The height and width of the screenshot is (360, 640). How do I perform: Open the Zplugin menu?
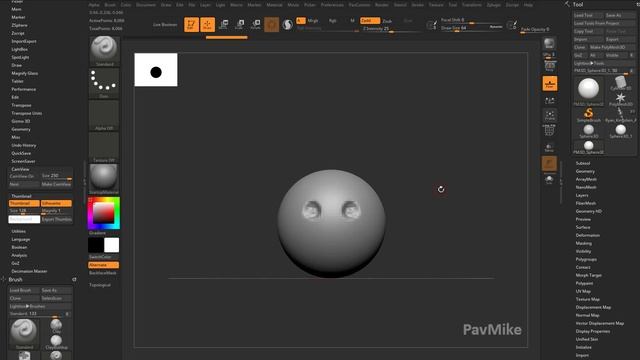(494, 5)
